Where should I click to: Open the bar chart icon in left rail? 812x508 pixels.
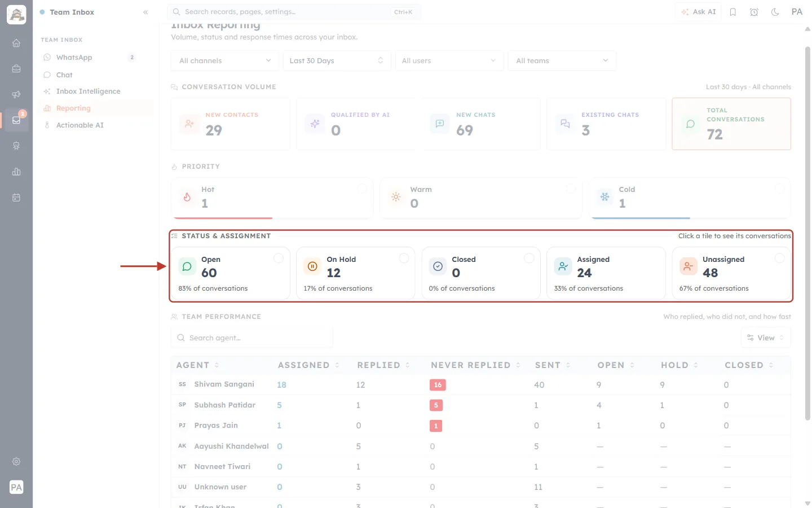pos(16,172)
